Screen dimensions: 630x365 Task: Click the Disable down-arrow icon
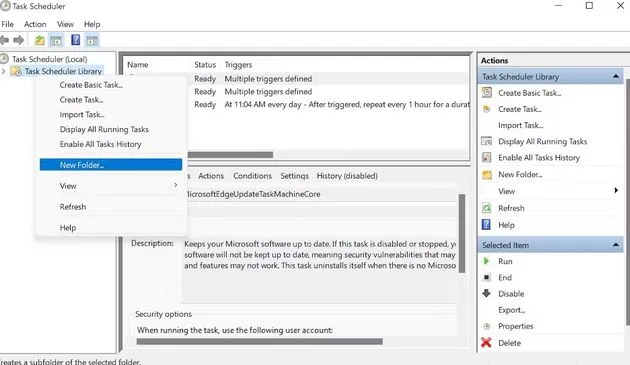coord(486,293)
